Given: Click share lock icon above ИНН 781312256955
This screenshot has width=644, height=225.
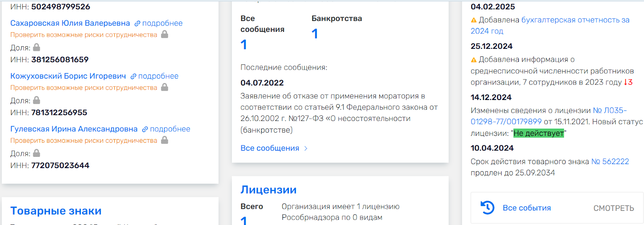Looking at the screenshot, I should pyautogui.click(x=36, y=100).
